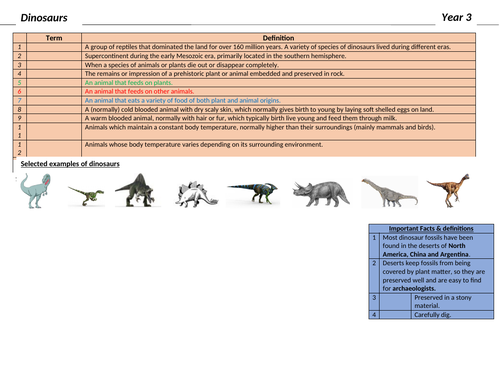Select the grey Stegosaurus drawing

197,194
